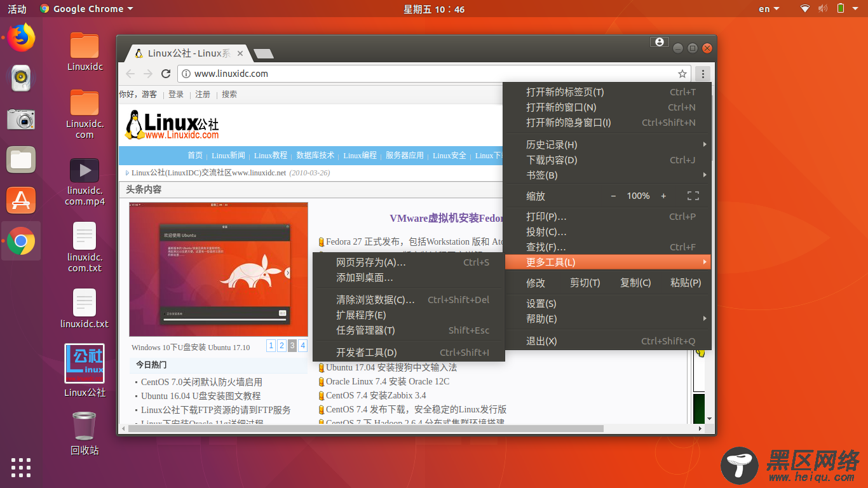Select 打印(P)… menu item
The height and width of the screenshot is (488, 868).
607,217
